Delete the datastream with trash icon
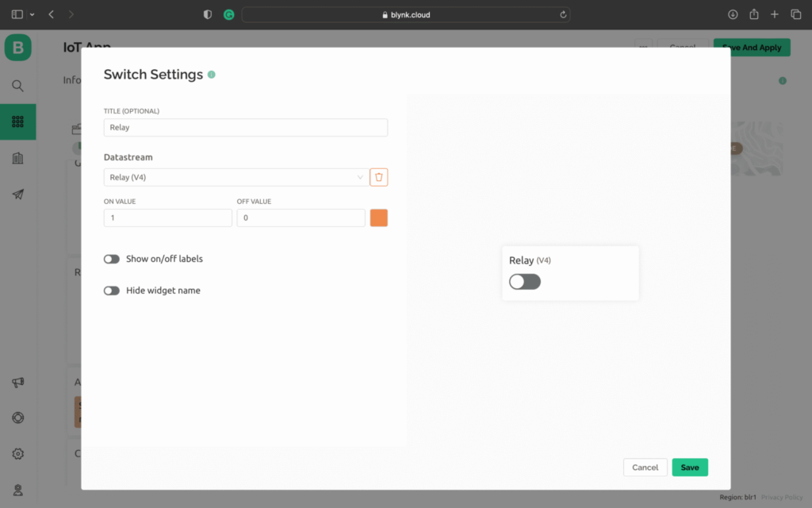 (378, 177)
